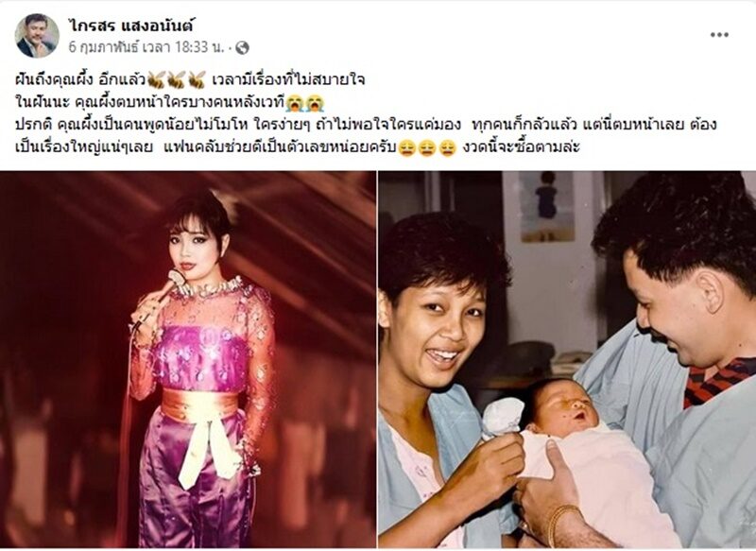The image size is (756, 551).
Task: Click the poster's profile picture
Action: coord(37,35)
